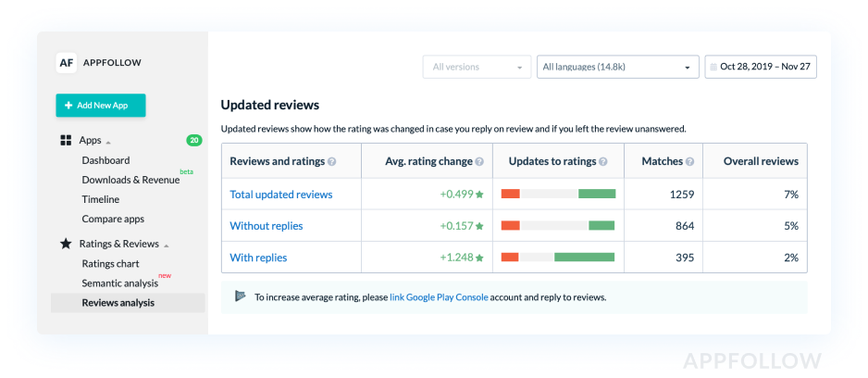The width and height of the screenshot is (868, 378).
Task: Open the All versions dropdown
Action: click(x=477, y=68)
